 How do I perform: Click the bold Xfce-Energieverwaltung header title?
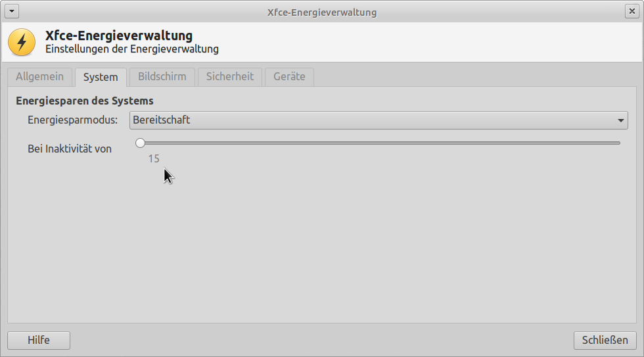pyautogui.click(x=119, y=36)
